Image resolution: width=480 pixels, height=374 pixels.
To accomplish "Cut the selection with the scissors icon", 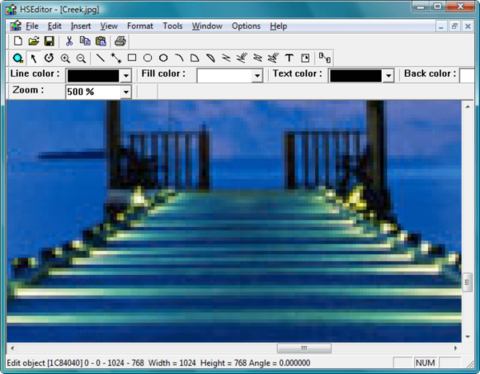I will tap(69, 41).
